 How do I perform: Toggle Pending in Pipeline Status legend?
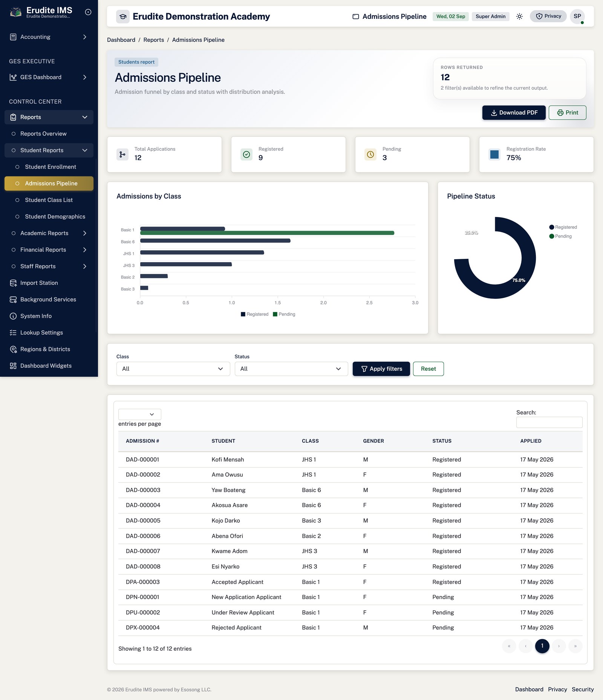click(560, 236)
